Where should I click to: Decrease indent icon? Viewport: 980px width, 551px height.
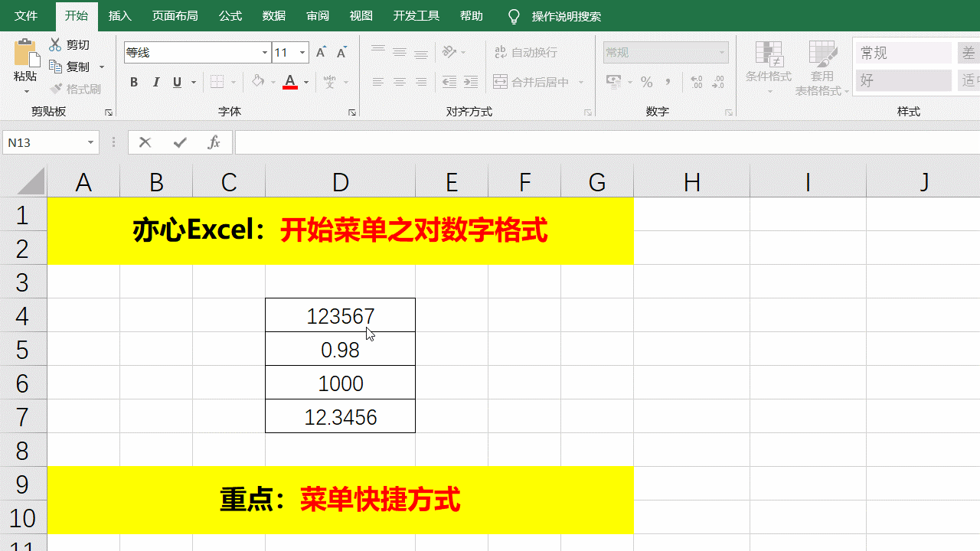[x=449, y=82]
